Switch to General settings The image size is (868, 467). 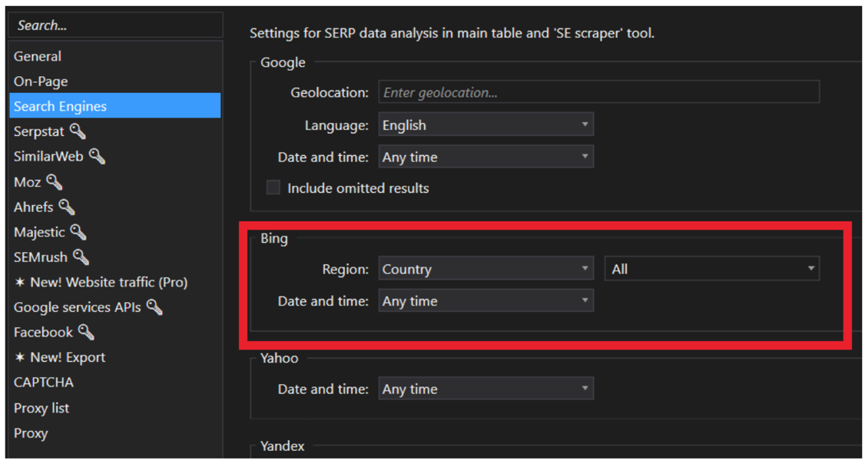[38, 55]
